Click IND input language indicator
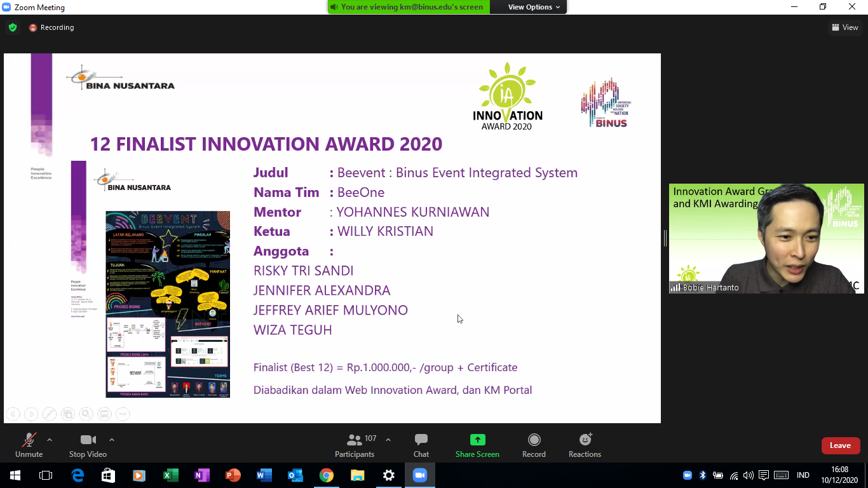 [803, 475]
